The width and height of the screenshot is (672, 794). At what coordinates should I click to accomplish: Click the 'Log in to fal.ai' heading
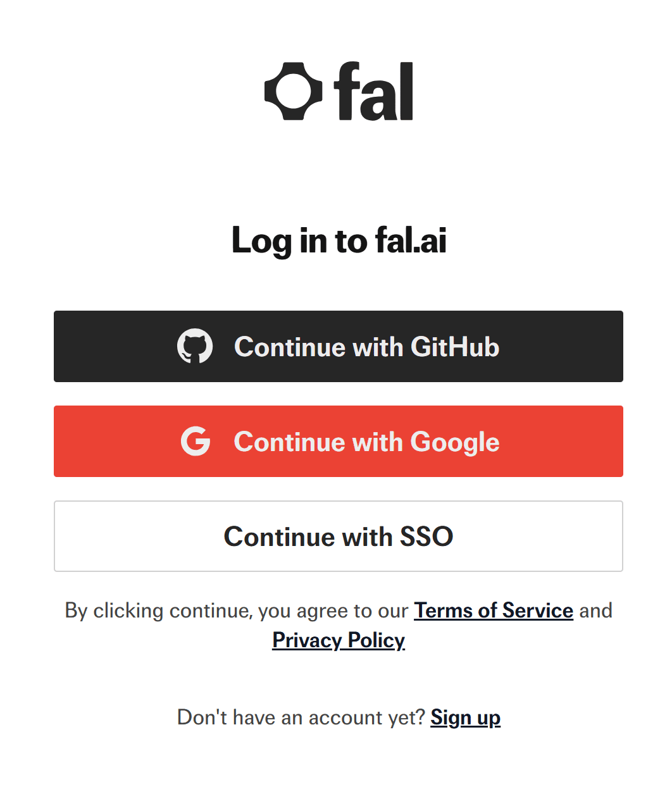tap(338, 240)
